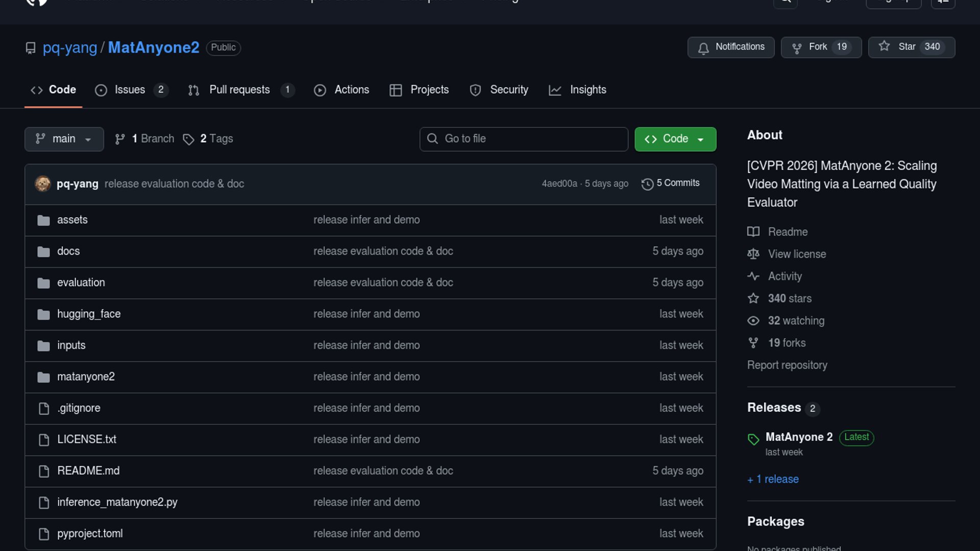
Task: Click the Fork icon button
Action: click(x=796, y=48)
